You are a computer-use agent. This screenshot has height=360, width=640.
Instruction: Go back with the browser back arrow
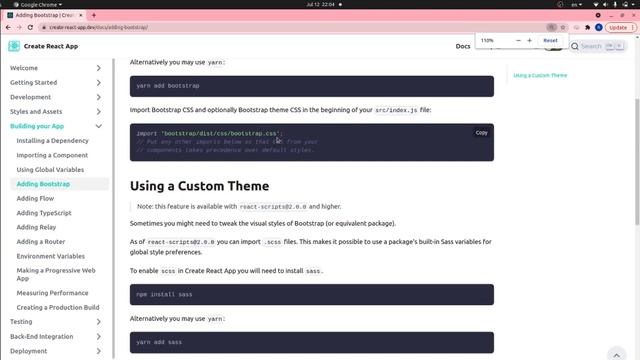pyautogui.click(x=9, y=27)
